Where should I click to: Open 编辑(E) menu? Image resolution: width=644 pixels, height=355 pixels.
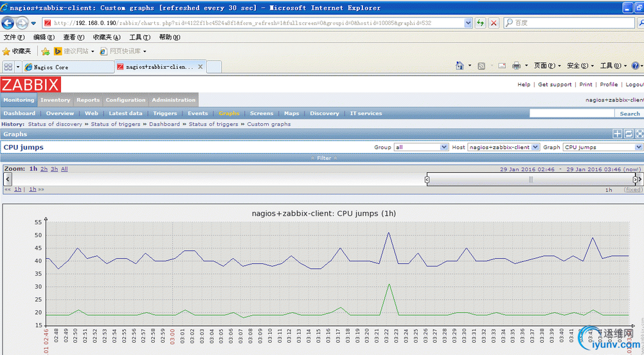coord(44,37)
